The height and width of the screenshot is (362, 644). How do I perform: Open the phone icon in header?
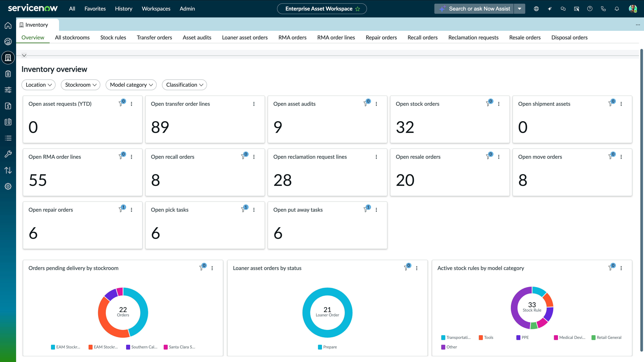click(603, 9)
